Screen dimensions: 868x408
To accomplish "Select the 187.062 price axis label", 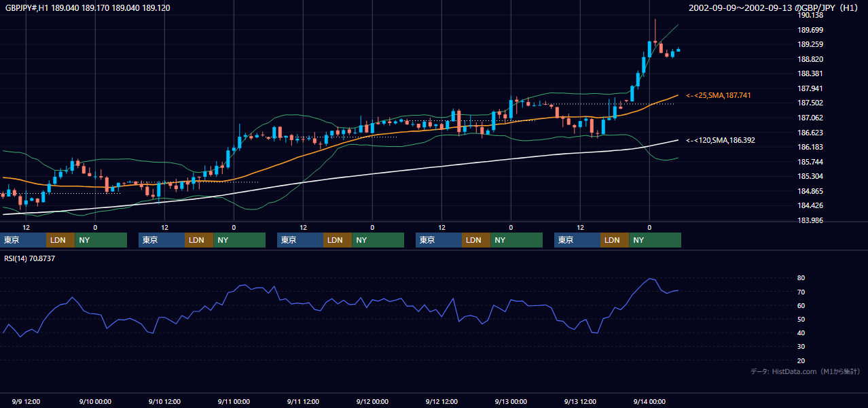I will [x=810, y=118].
